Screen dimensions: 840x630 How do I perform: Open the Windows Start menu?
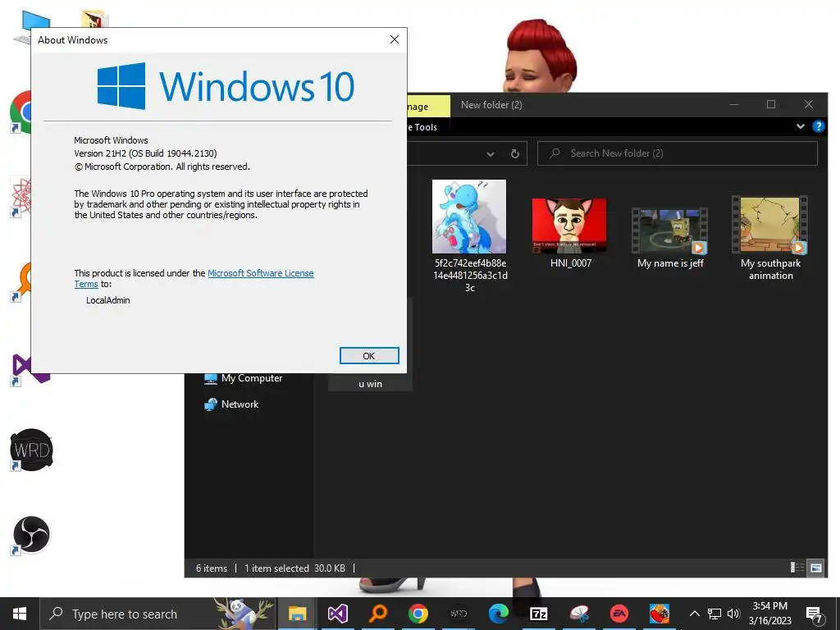(20, 614)
